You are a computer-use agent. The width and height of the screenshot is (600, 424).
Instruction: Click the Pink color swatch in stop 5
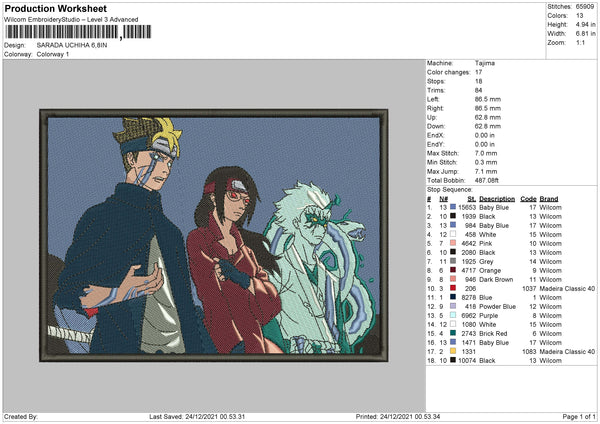pos(453,243)
